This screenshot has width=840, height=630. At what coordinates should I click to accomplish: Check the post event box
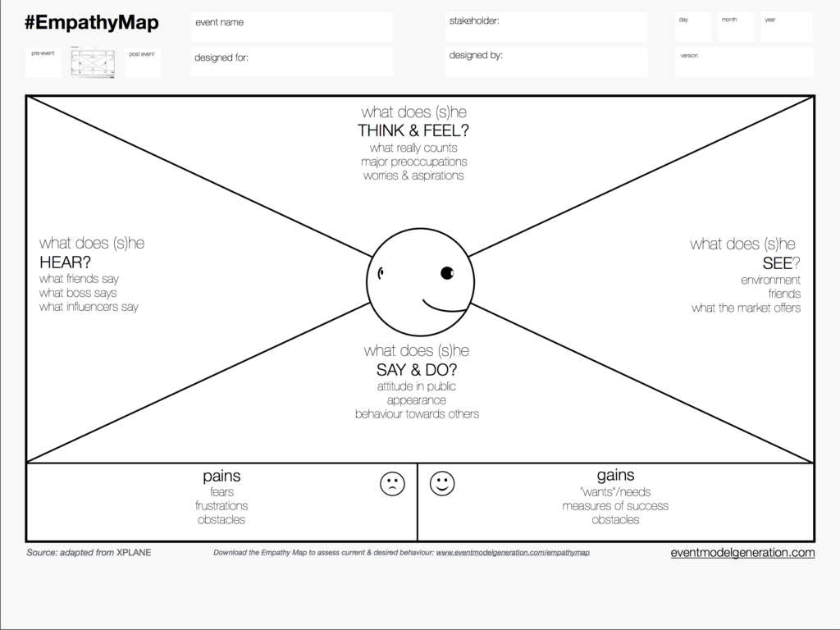tap(143, 62)
